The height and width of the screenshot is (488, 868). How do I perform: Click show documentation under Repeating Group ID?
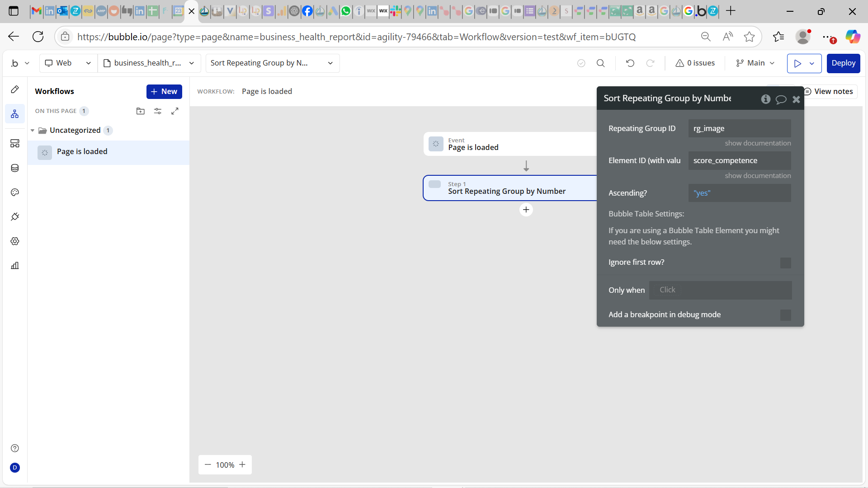click(x=758, y=143)
